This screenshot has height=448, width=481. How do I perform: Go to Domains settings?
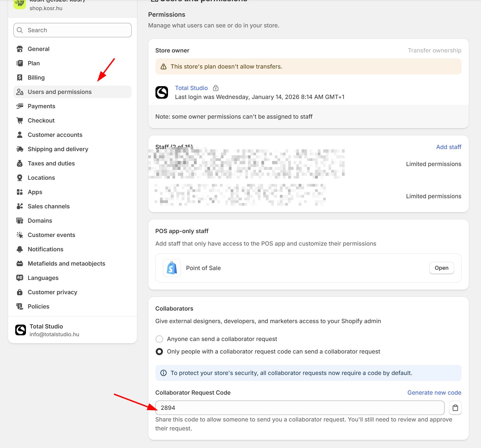pos(40,221)
